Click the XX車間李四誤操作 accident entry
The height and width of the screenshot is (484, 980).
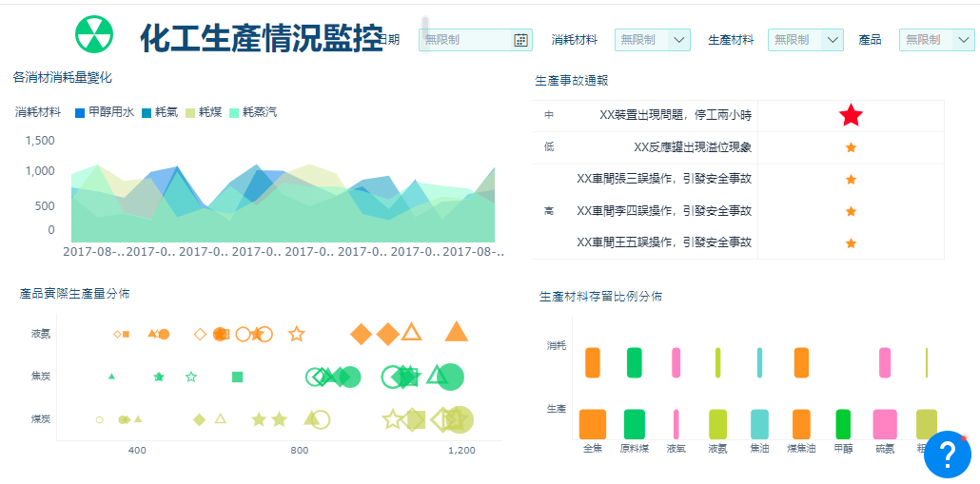pos(664,211)
